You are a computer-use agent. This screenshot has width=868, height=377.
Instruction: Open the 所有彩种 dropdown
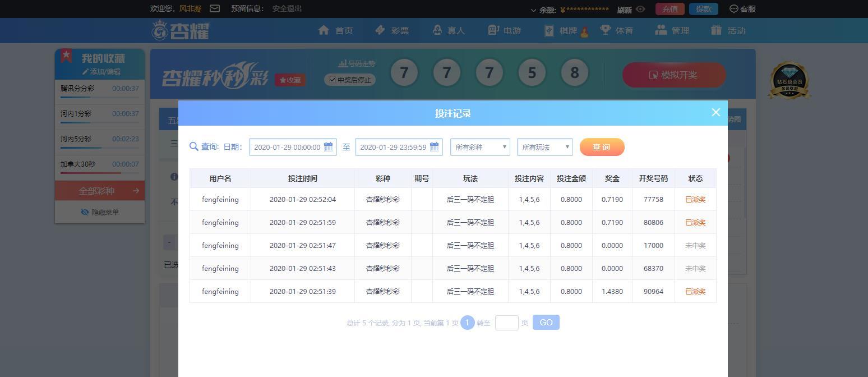pos(480,147)
